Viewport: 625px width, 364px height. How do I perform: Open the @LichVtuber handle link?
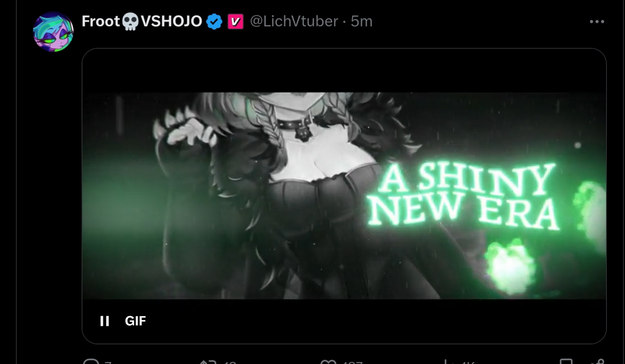[x=294, y=21]
